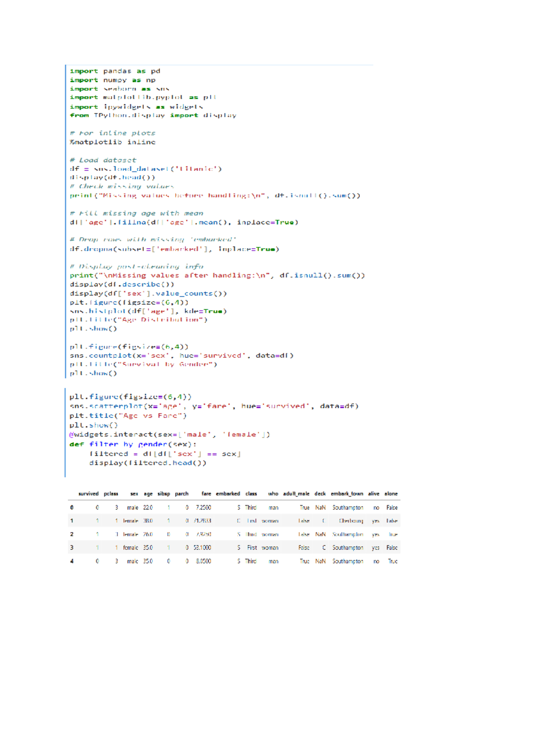Click the 'import pandas as pd' line

coord(115,71)
